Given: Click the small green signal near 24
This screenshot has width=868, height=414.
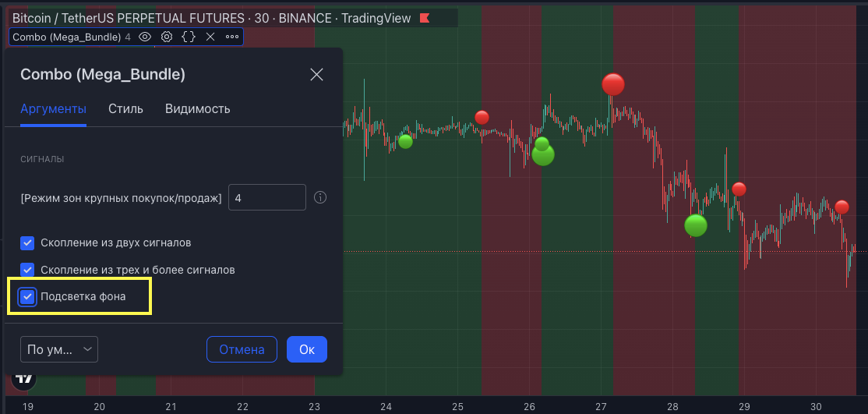Looking at the screenshot, I should 406,141.
